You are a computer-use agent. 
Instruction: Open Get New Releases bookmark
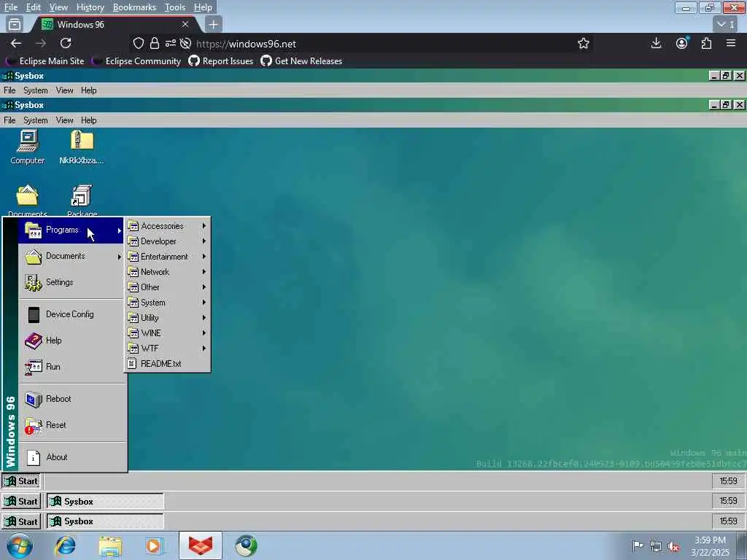(x=301, y=61)
